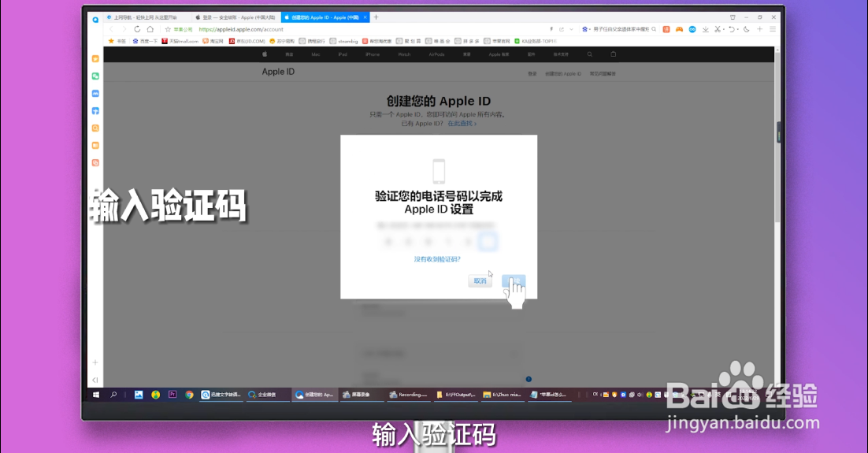Focus the first verification code digit box
The width and height of the screenshot is (868, 453).
click(388, 242)
